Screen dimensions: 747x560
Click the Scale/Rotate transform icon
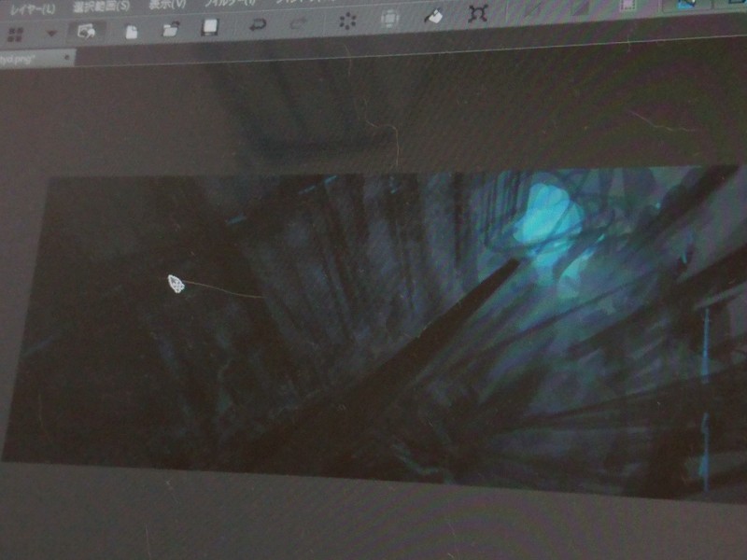(477, 14)
